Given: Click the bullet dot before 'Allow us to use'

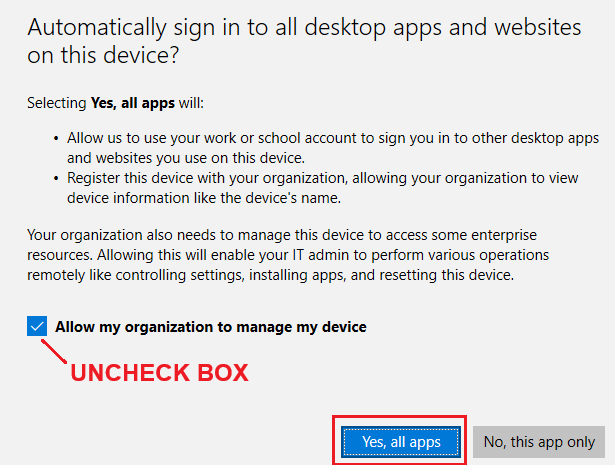Looking at the screenshot, I should (x=56, y=139).
